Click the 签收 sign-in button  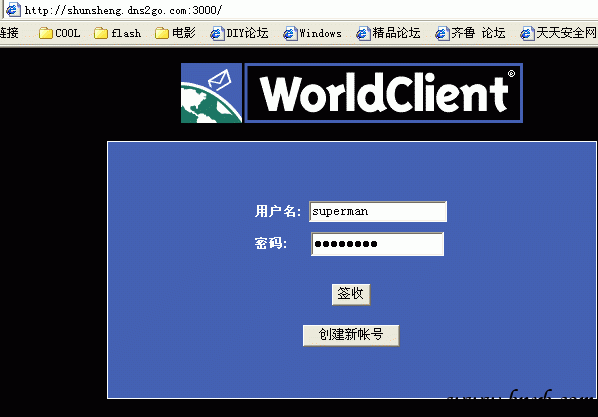click(x=351, y=294)
